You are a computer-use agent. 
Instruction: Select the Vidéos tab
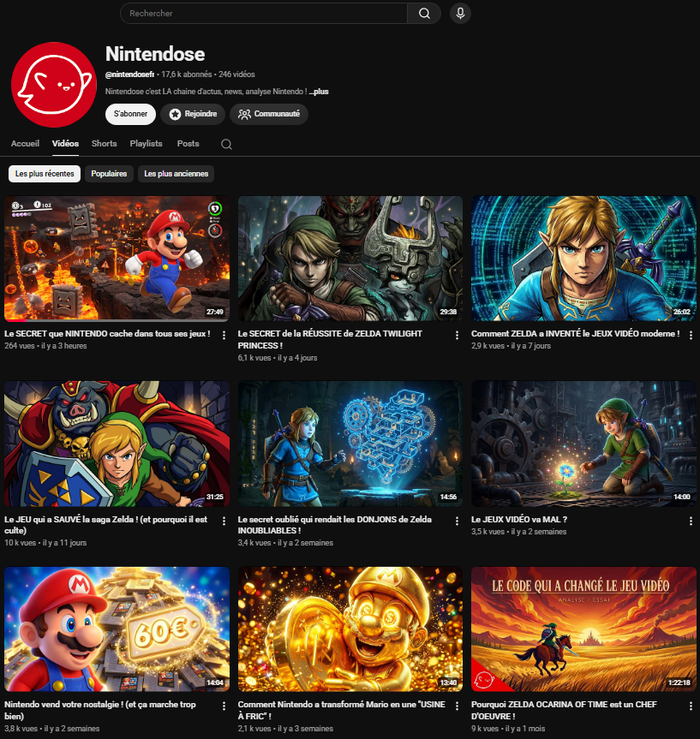tap(65, 144)
